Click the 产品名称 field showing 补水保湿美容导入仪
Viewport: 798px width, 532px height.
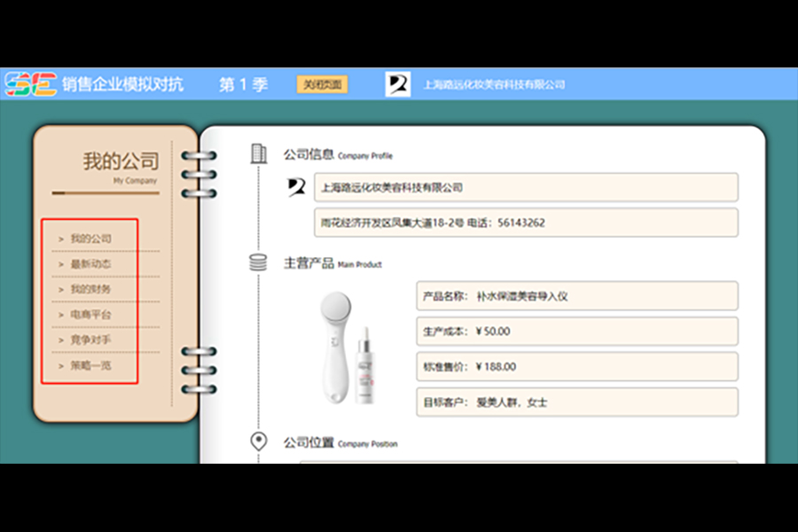576,296
